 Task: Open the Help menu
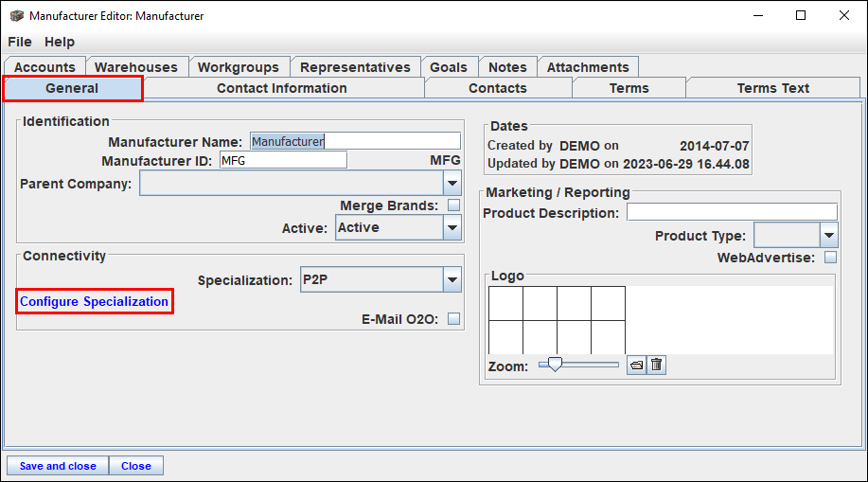point(60,42)
